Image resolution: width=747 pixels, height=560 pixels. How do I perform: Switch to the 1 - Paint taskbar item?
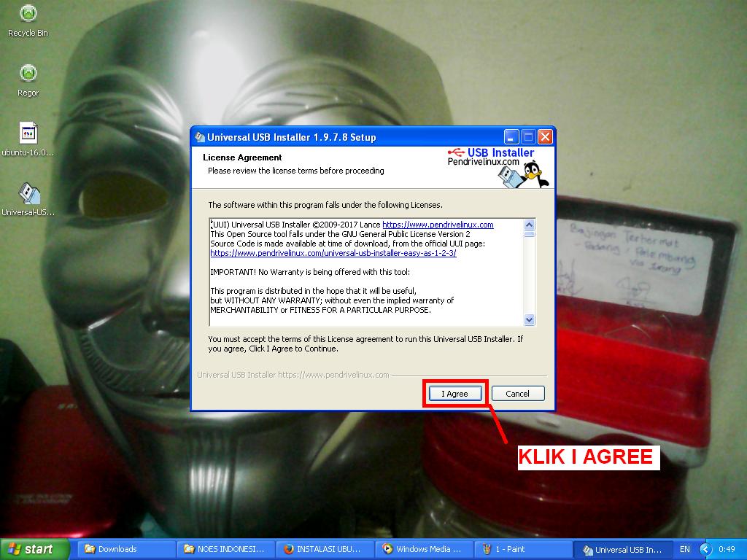tap(524, 549)
